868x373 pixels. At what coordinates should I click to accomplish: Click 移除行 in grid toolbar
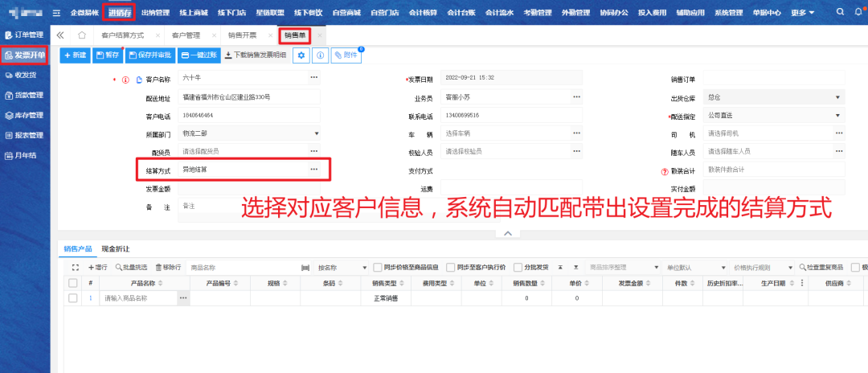tap(168, 268)
